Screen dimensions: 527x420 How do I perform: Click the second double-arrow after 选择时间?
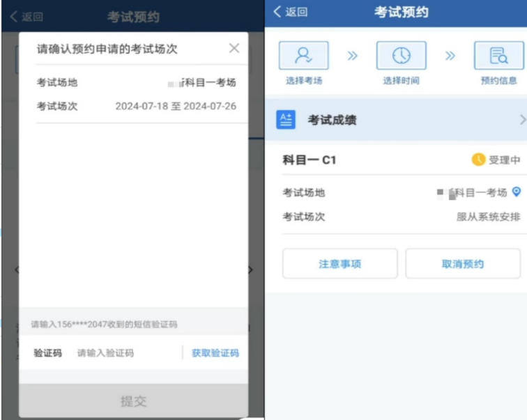[450, 56]
